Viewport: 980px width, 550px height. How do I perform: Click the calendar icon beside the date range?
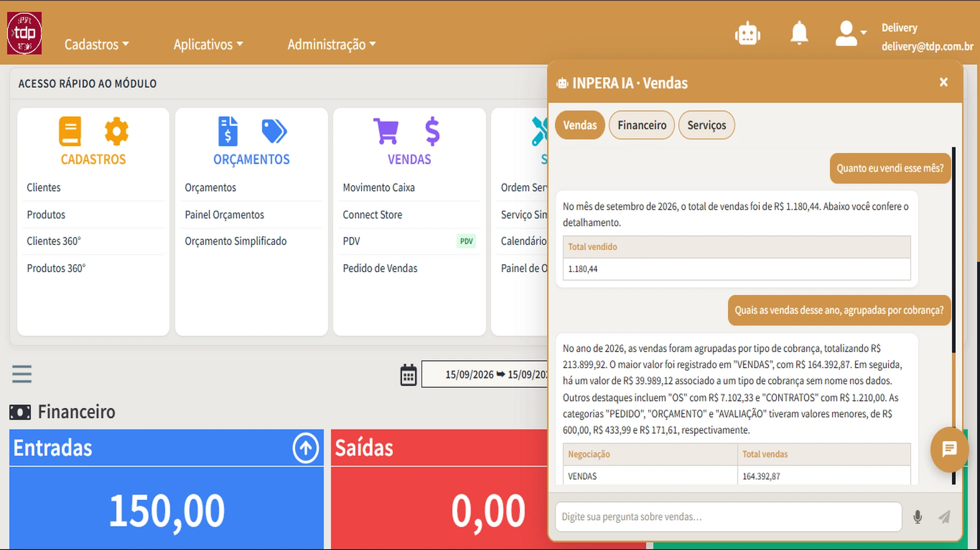[x=408, y=375]
